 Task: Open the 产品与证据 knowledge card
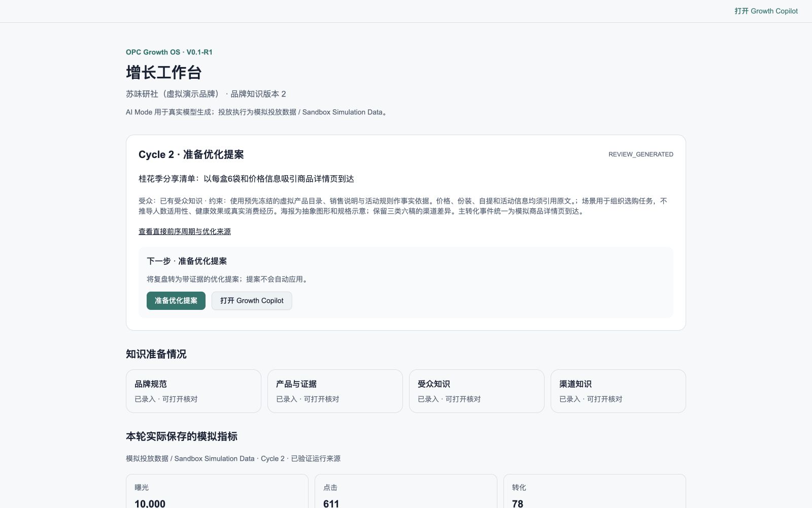[x=335, y=391]
